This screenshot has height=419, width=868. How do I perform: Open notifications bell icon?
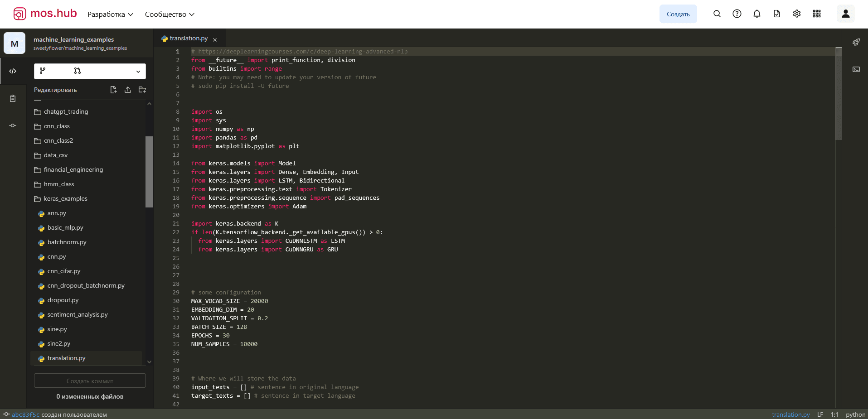[757, 14]
